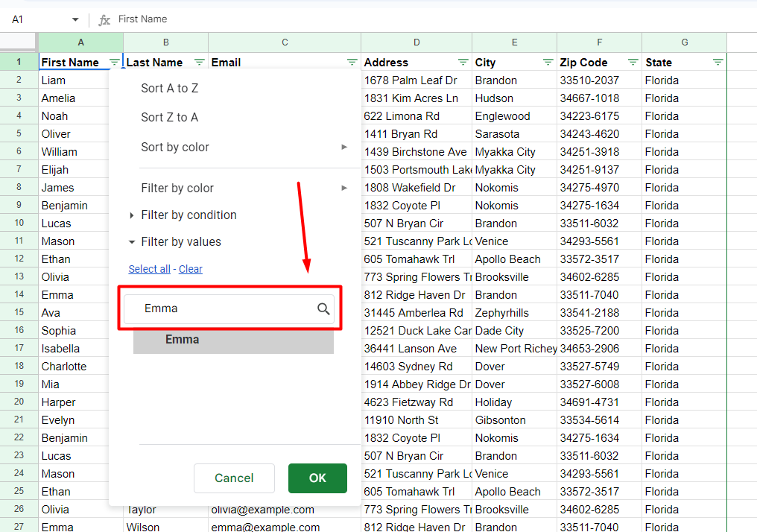
Task: Click address 1914 Abbey Ridge Dr
Action: pyautogui.click(x=416, y=384)
